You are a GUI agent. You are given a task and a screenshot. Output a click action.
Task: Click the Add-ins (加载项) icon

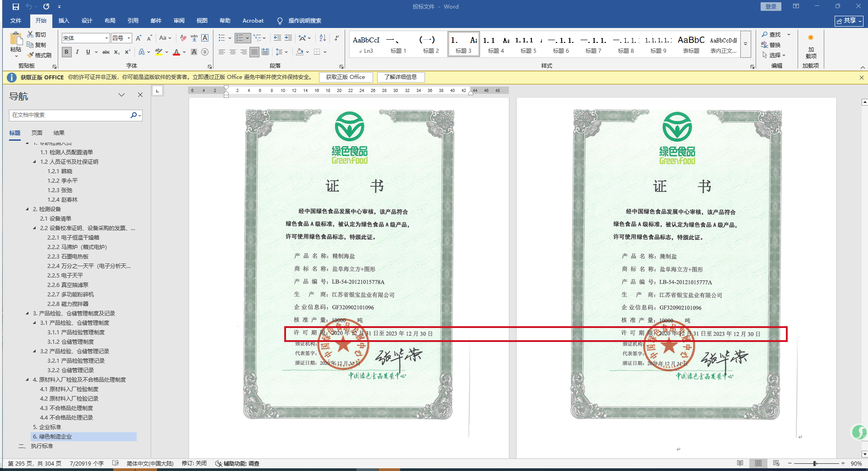pos(811,46)
